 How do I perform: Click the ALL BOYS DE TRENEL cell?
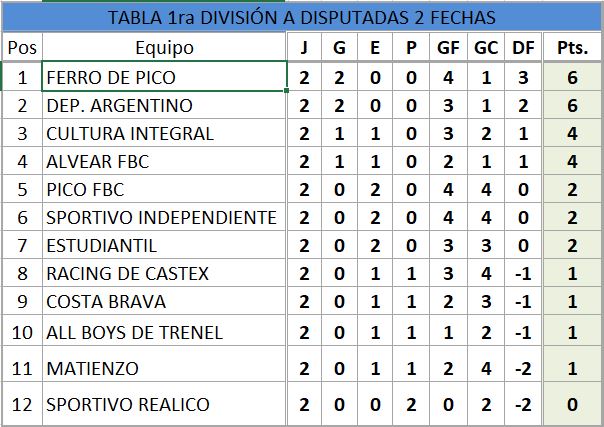click(164, 332)
